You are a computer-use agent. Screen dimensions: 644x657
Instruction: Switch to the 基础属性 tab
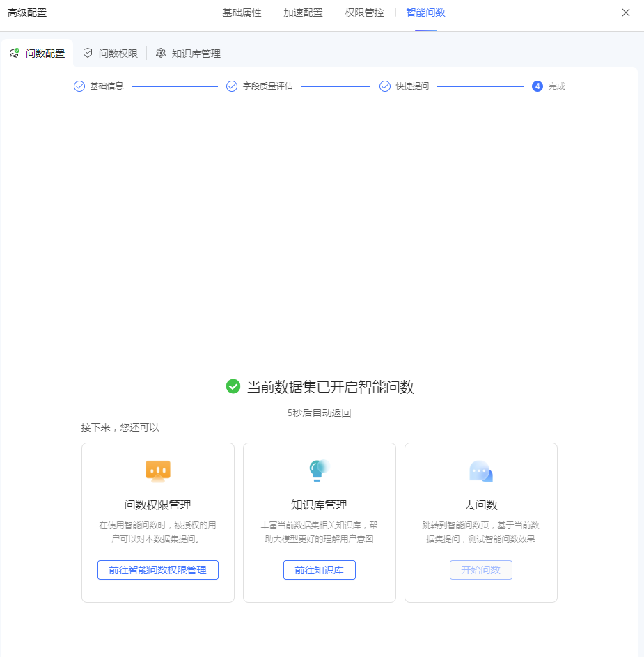click(x=242, y=13)
